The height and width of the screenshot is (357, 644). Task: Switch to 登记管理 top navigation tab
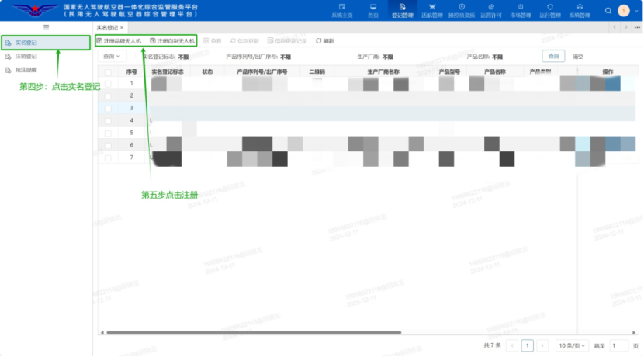[403, 10]
